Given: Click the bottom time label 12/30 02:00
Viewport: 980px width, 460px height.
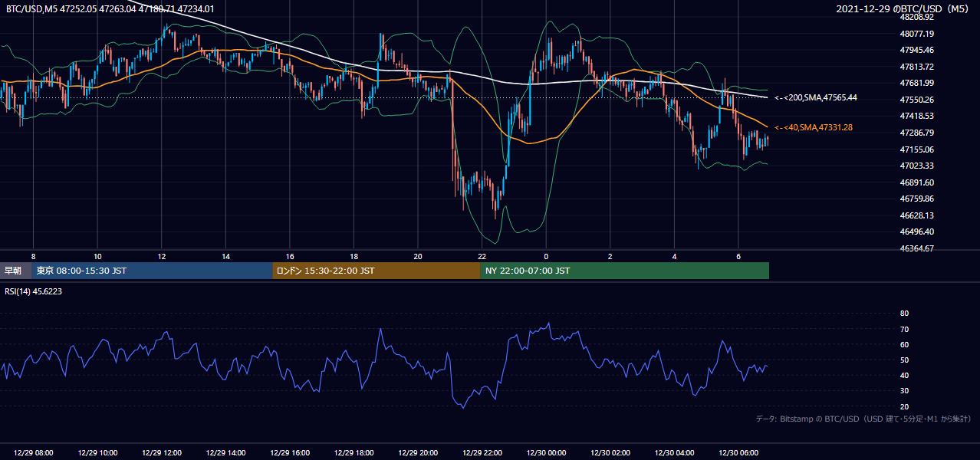Looking at the screenshot, I should click(x=610, y=453).
